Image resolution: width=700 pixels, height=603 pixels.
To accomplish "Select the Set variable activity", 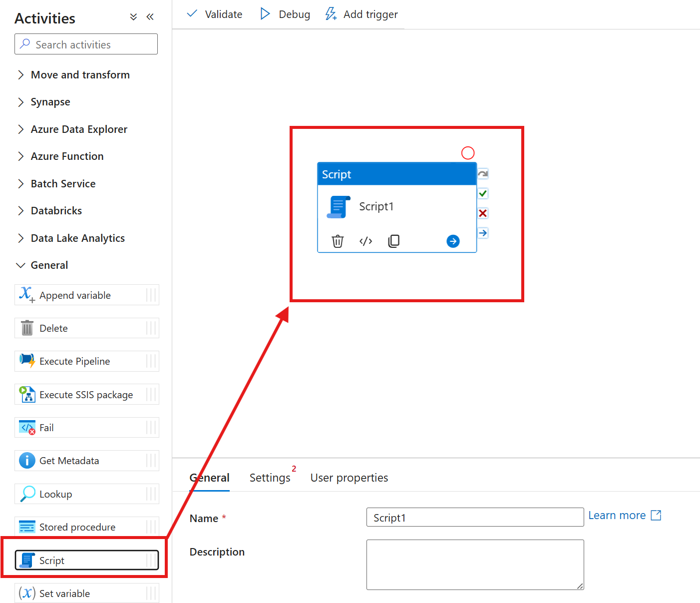I will pos(87,594).
